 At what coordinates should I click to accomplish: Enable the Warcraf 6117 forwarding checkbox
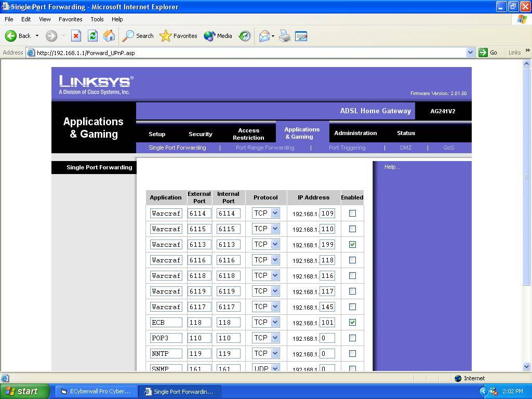[353, 307]
